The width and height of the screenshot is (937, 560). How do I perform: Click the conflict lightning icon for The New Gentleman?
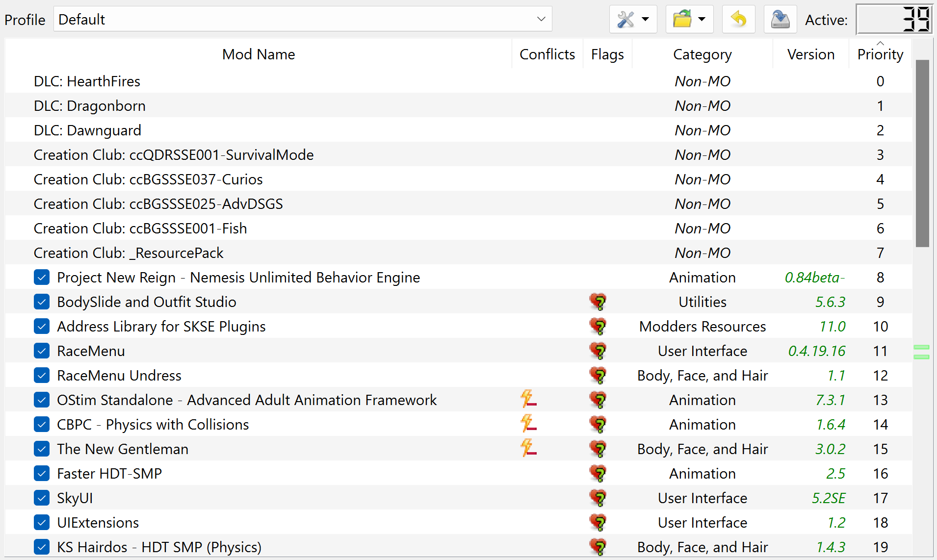tap(528, 448)
